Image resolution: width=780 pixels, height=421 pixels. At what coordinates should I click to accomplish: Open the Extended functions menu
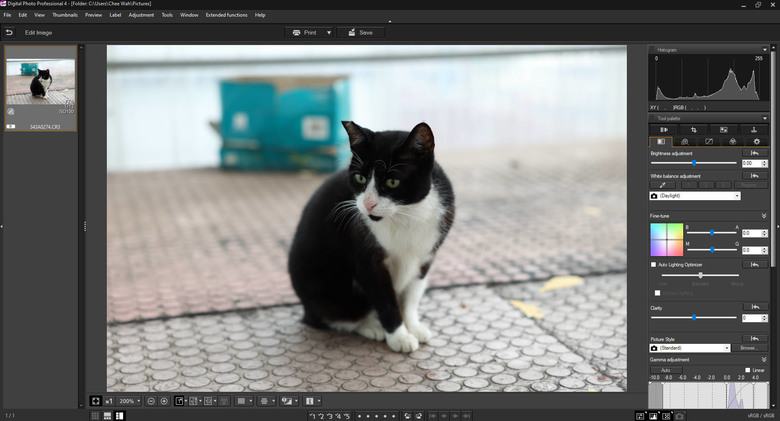[x=226, y=15]
